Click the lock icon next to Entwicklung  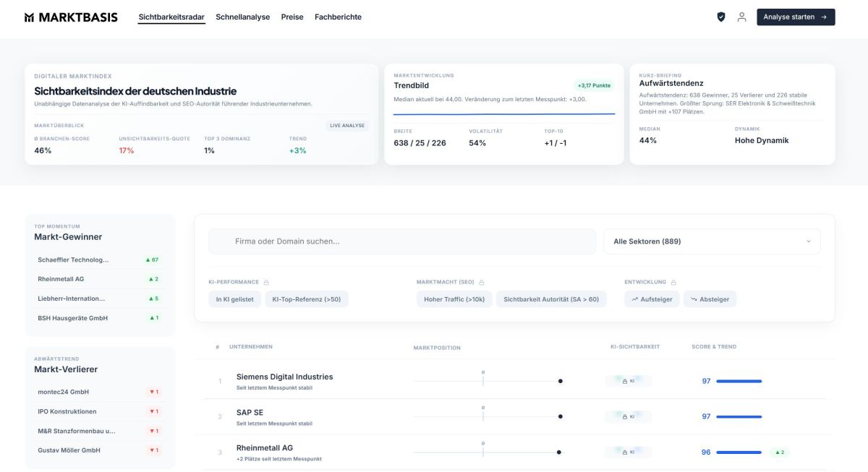coord(674,281)
